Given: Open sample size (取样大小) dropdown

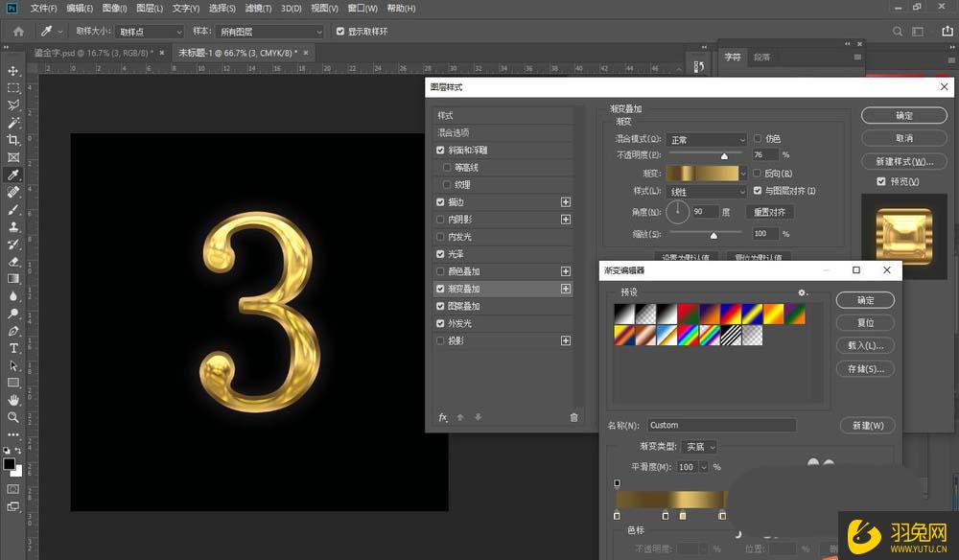Looking at the screenshot, I should coord(150,32).
